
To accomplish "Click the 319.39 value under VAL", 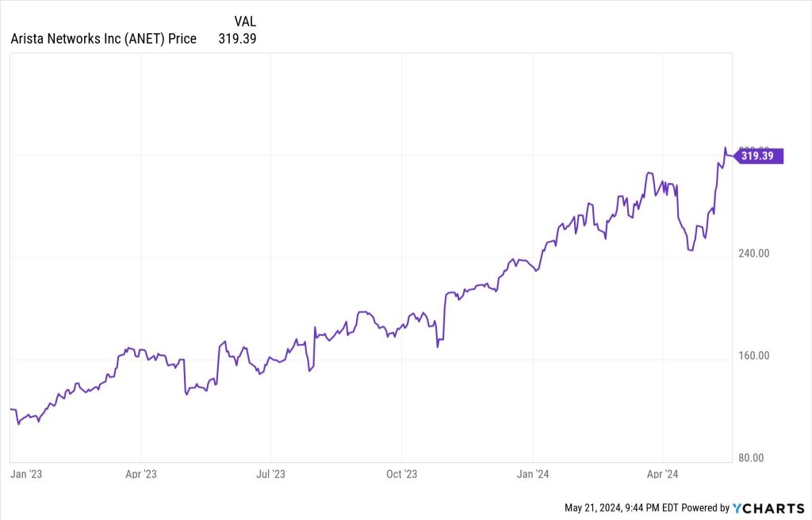I will click(237, 38).
